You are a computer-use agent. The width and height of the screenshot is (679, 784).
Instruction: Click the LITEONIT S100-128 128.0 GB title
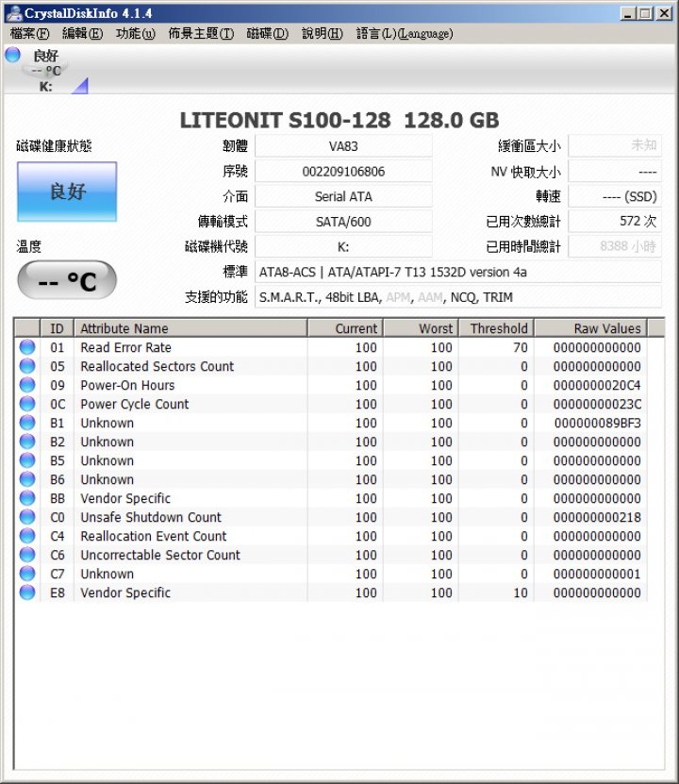coord(339,120)
